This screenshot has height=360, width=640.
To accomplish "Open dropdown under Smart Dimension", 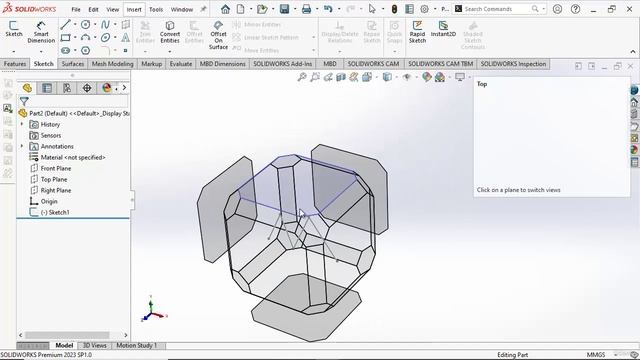I will click(x=41, y=52).
